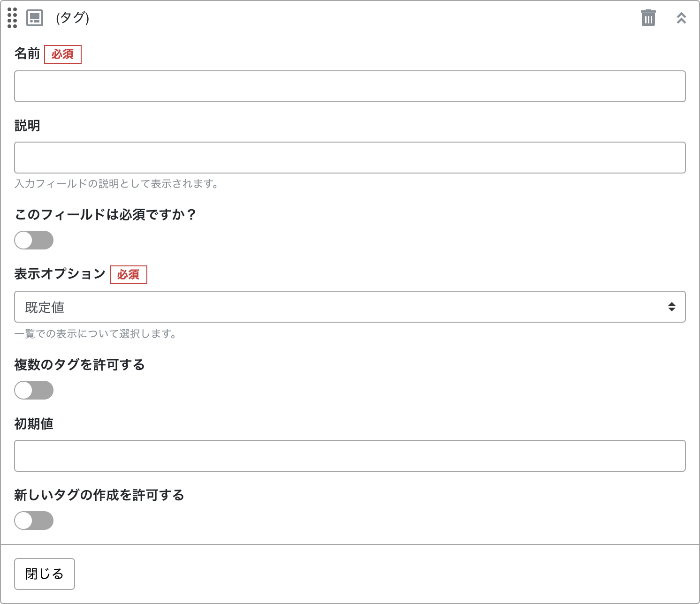700x604 pixels.
Task: Click the 説明 field label
Action: [27, 126]
